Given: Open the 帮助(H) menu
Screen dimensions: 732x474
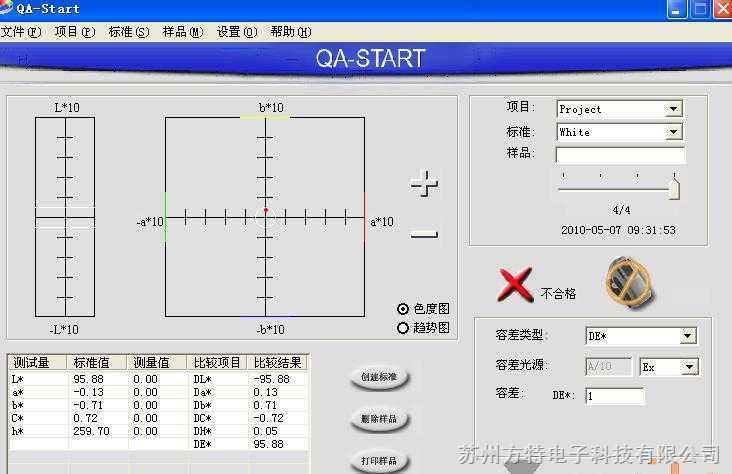Looking at the screenshot, I should 291,32.
